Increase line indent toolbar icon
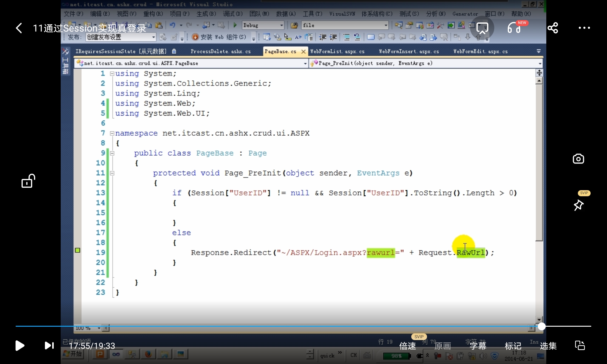The image size is (607, 364). click(333, 37)
